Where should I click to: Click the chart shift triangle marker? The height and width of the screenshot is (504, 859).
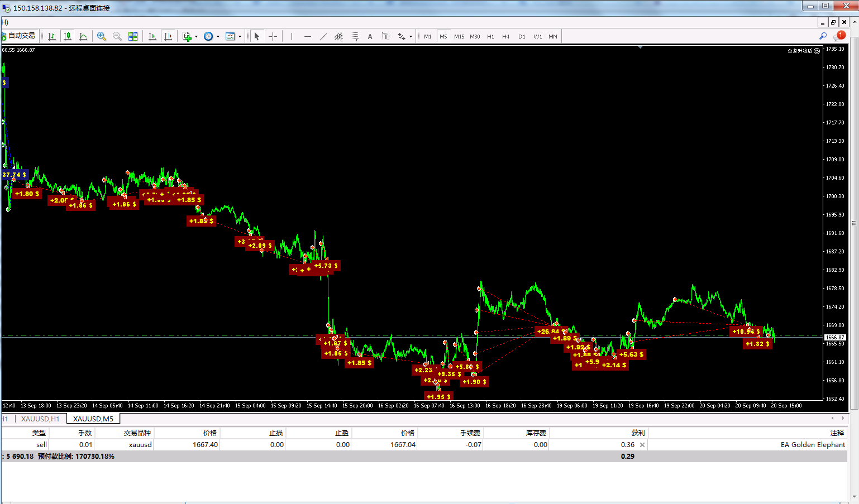(640, 47)
